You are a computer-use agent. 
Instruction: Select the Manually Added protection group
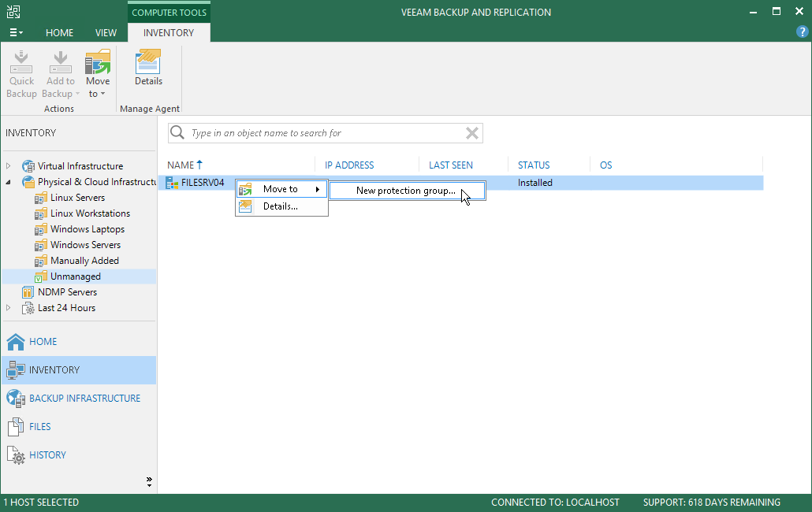click(x=84, y=261)
